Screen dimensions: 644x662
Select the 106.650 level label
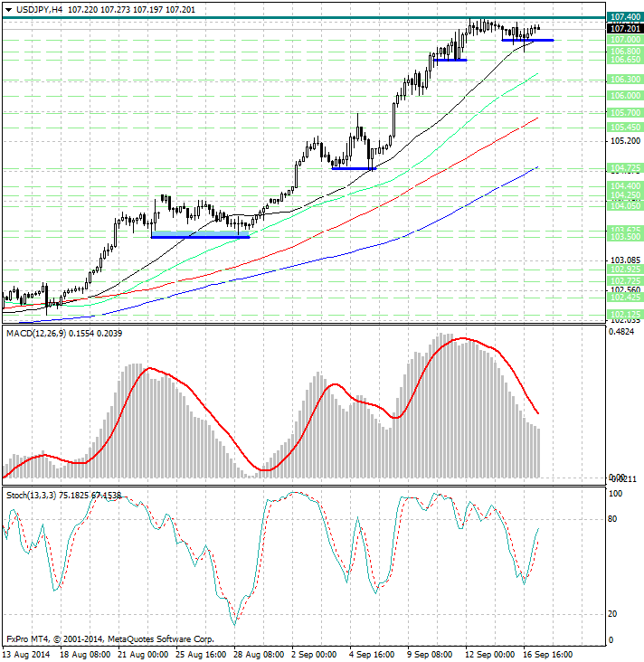pyautogui.click(x=625, y=60)
